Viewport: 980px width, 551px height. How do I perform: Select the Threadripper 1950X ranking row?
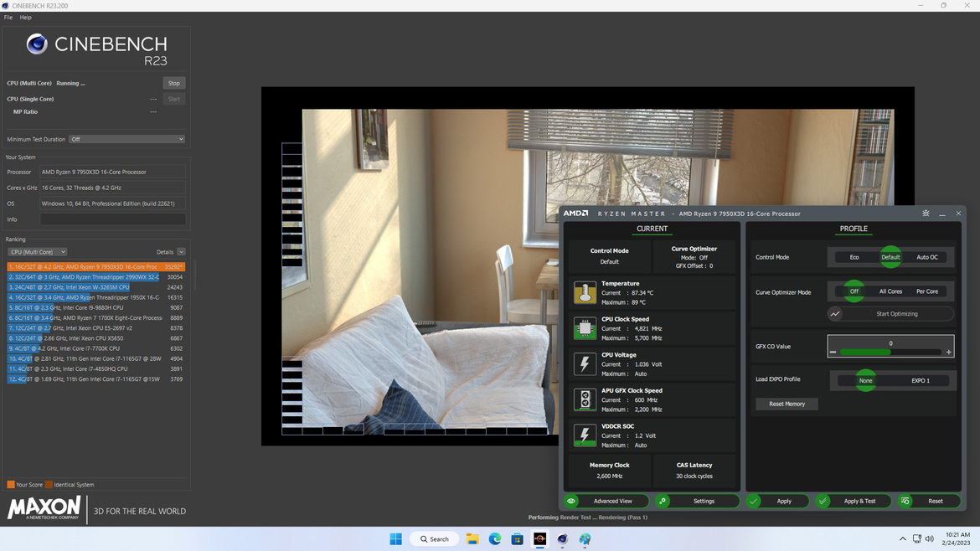pyautogui.click(x=95, y=297)
